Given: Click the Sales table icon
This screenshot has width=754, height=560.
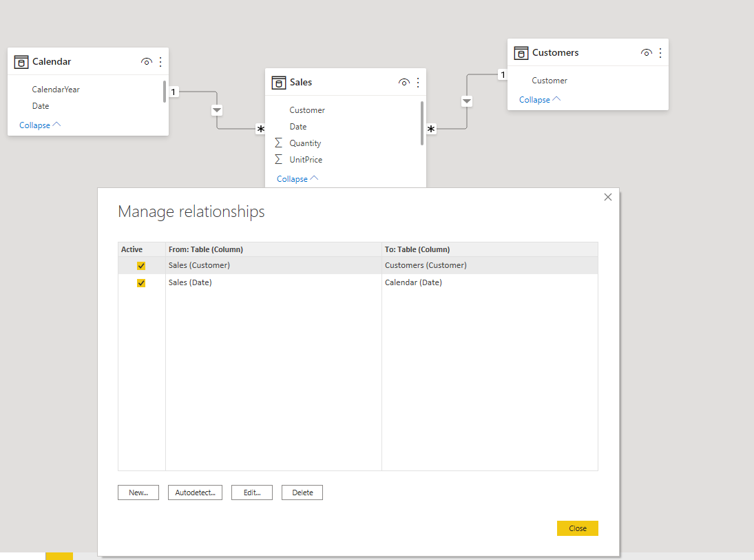Looking at the screenshot, I should [279, 83].
